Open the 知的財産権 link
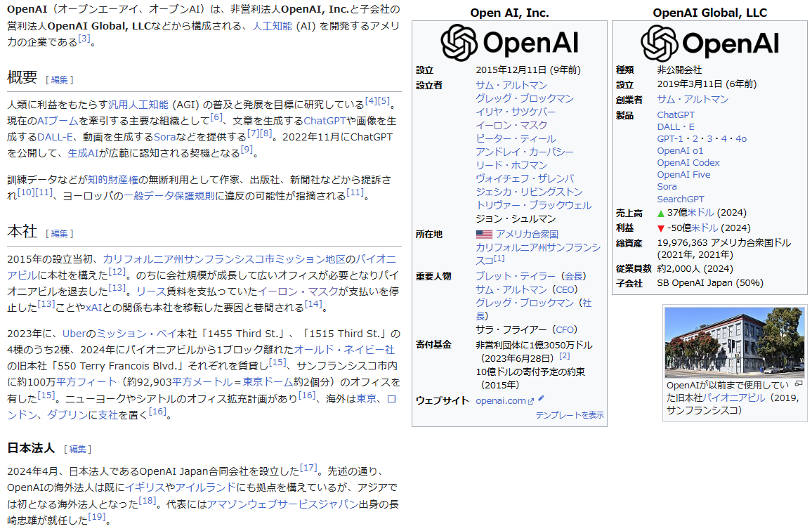This screenshot has height=531, width=812. click(x=113, y=180)
